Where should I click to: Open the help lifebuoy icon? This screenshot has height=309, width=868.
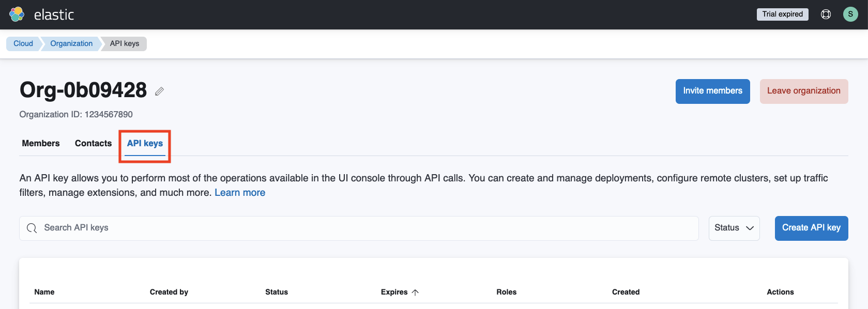pos(826,14)
